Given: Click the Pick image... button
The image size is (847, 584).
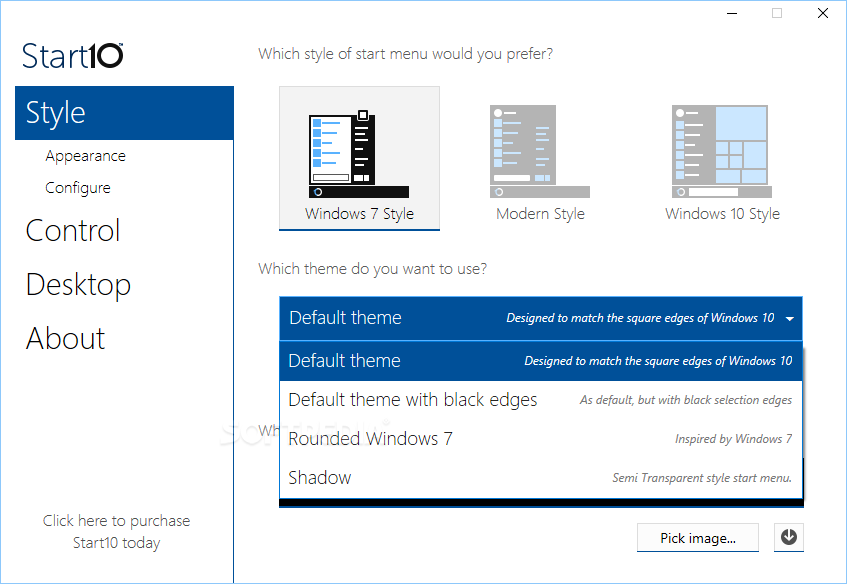Looking at the screenshot, I should (x=698, y=538).
